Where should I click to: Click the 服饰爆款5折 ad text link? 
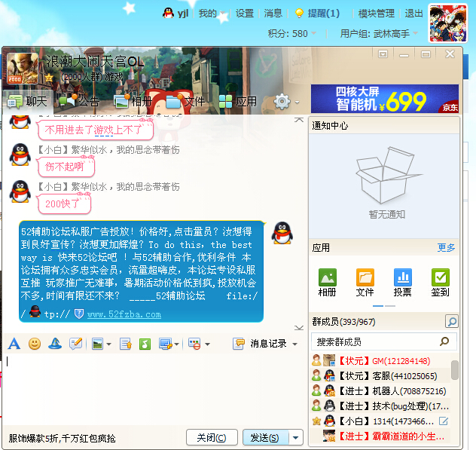[62, 438]
